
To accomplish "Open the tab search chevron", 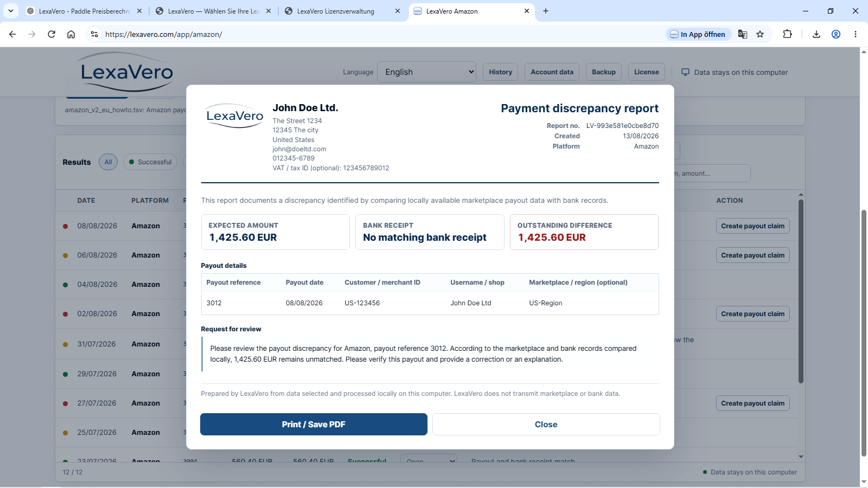I will pos(11,11).
